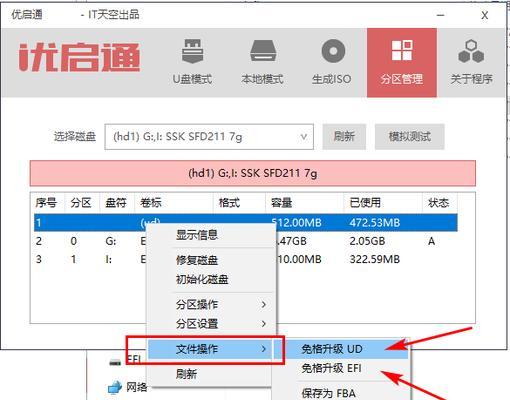Close the 优启通 window
Screen dimensions: 510x400
(485, 15)
